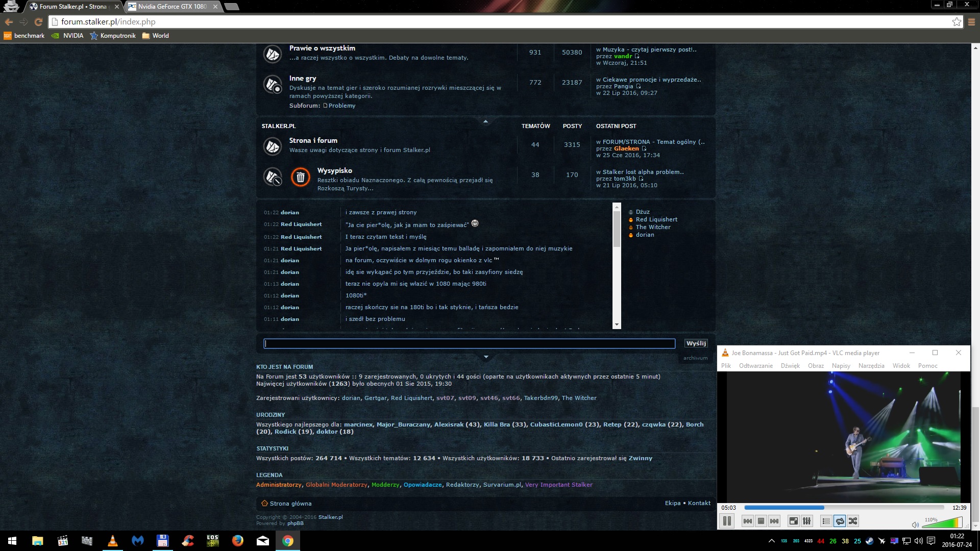Screen dimensions: 980x551
Task: Stop playback in VLC
Action: [x=761, y=521]
